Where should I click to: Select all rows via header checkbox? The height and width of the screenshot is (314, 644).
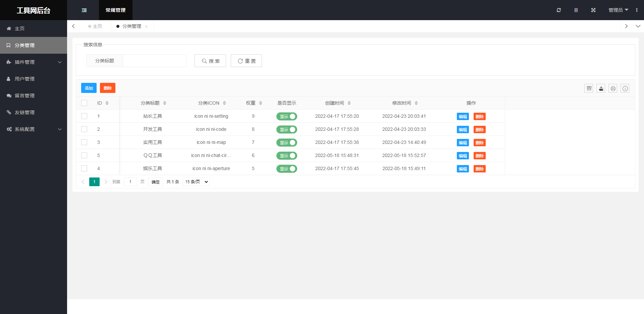pos(84,103)
